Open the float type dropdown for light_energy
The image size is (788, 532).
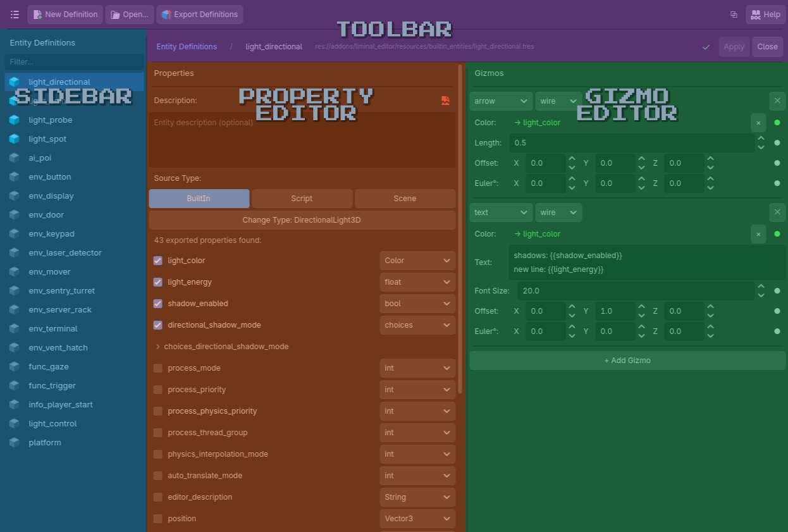click(x=417, y=282)
